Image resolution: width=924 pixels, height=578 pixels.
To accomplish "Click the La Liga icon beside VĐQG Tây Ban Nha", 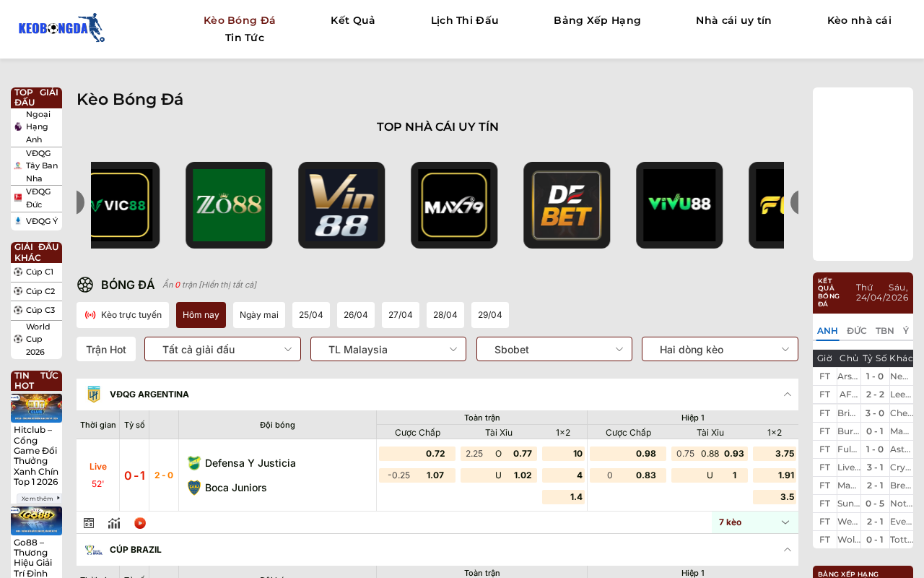I will [x=18, y=165].
